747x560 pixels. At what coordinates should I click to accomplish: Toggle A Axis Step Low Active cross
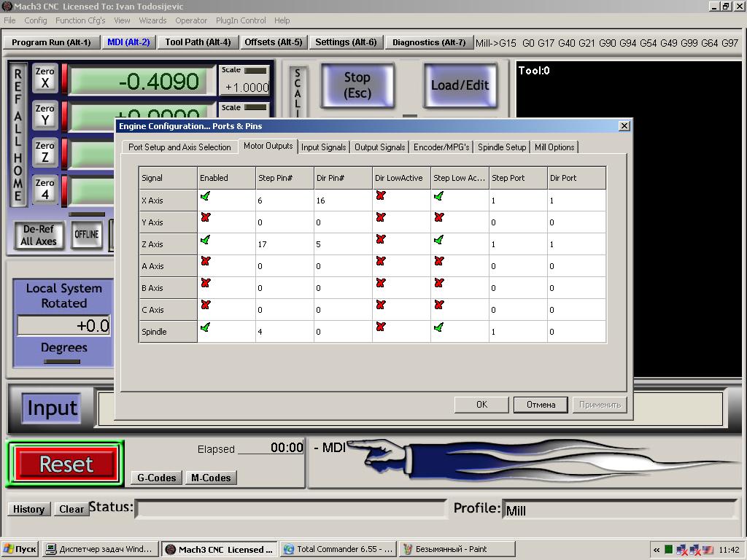[x=438, y=262]
